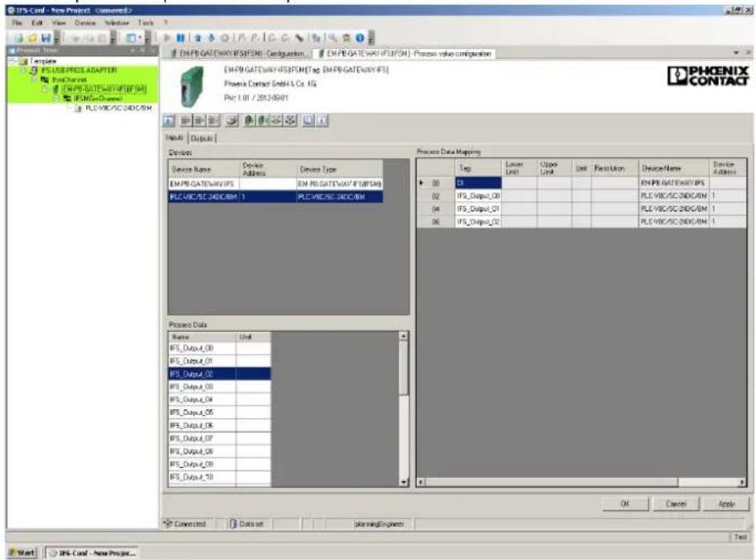Image resolution: width=756 pixels, height=560 pixels.
Task: Click the blue Pause toolbar icon
Action: [181, 37]
